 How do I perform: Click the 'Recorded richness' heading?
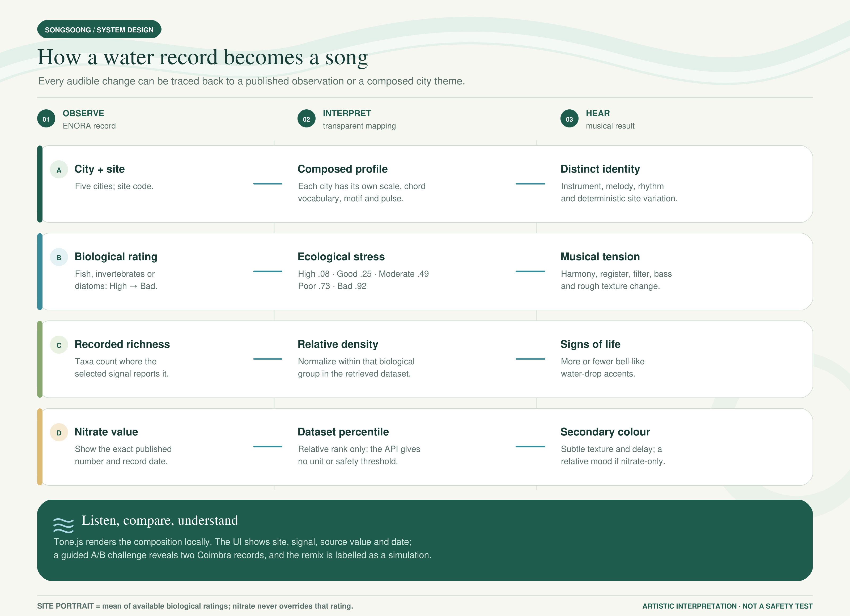tap(122, 344)
